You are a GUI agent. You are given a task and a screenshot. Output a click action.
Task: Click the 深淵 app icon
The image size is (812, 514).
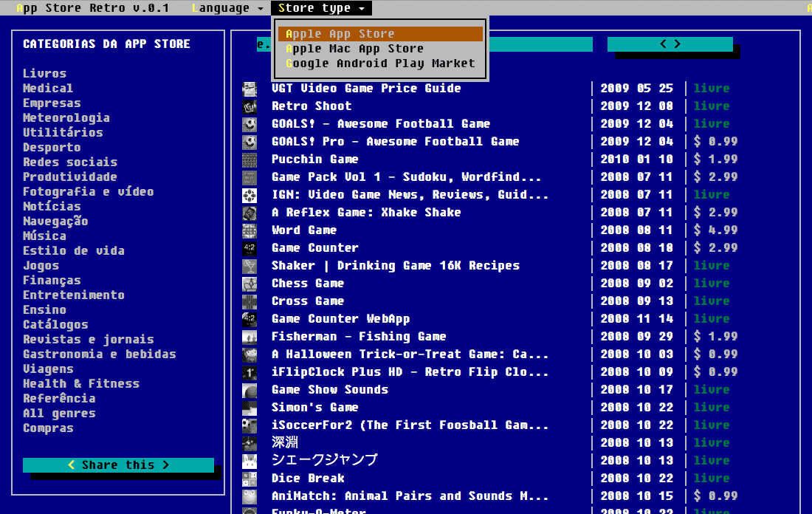coord(250,443)
